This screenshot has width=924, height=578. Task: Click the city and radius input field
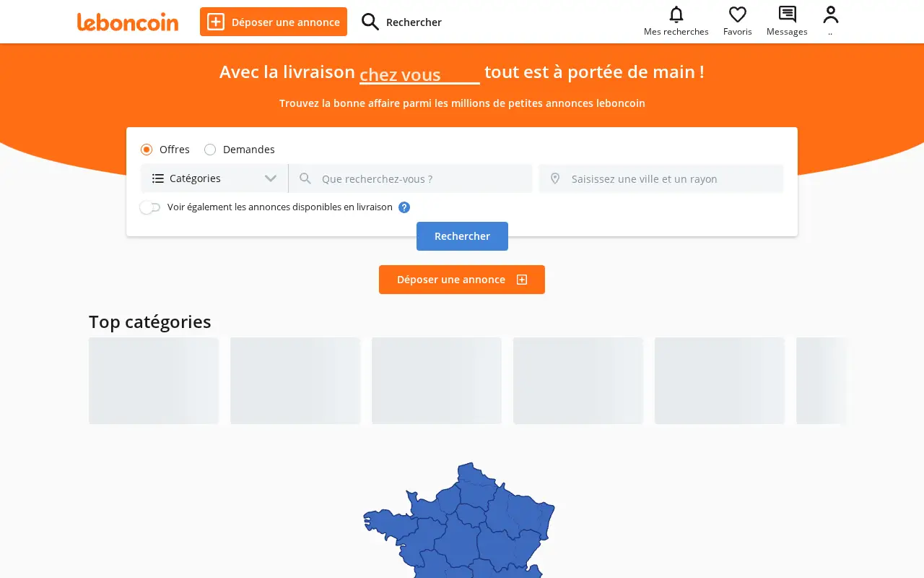[661, 178]
